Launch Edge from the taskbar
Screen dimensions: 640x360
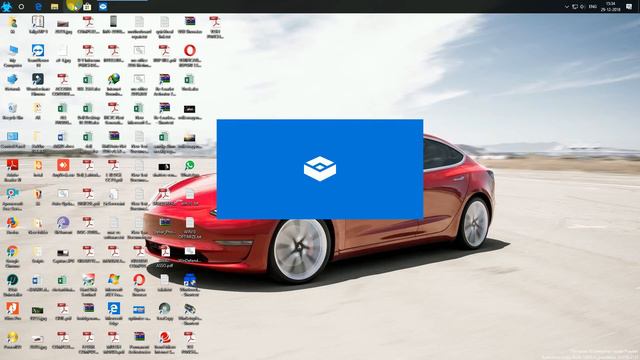(38, 7)
